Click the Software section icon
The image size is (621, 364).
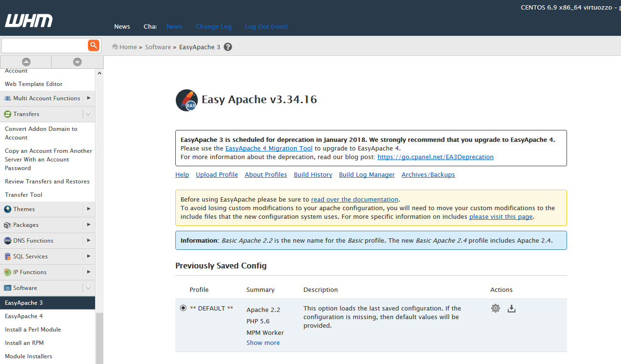point(8,288)
